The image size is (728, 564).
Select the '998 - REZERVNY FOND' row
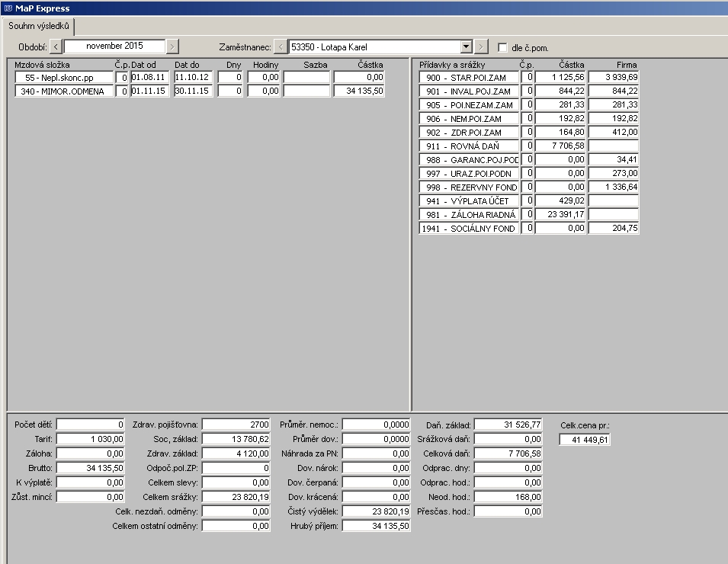click(469, 187)
